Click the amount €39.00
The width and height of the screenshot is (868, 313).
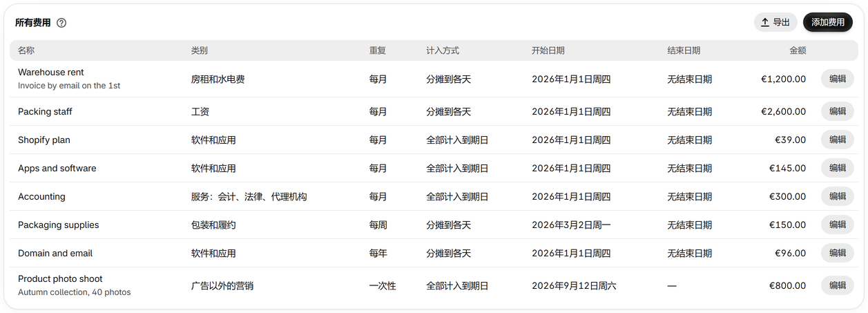coord(790,140)
